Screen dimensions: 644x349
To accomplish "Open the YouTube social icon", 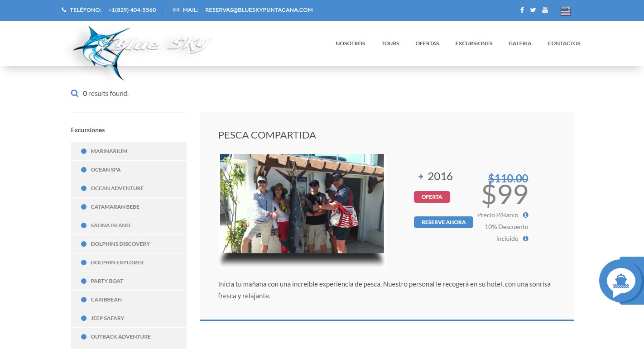I will [x=545, y=10].
